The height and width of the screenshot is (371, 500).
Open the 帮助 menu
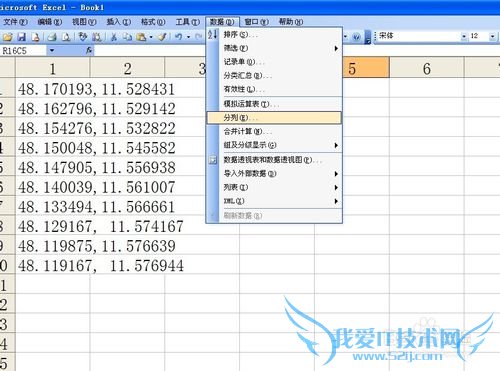pos(291,22)
